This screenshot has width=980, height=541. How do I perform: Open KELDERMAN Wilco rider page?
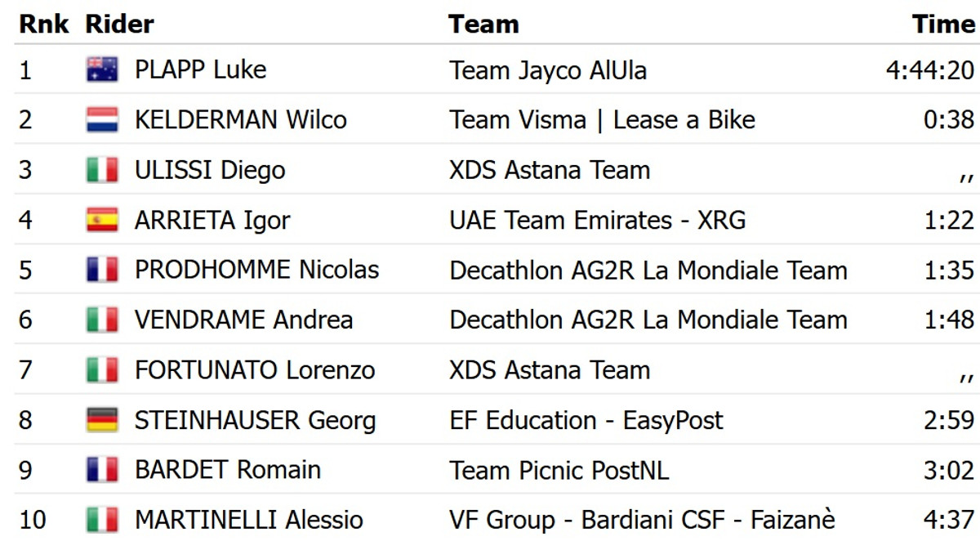pyautogui.click(x=240, y=120)
